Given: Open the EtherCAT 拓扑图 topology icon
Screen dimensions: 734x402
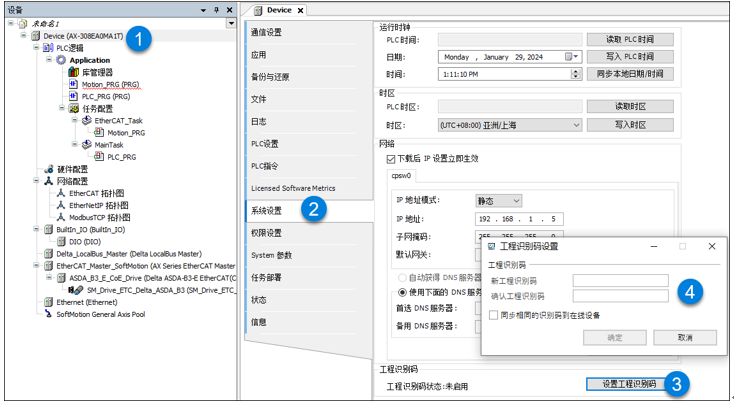Looking at the screenshot, I should [61, 193].
